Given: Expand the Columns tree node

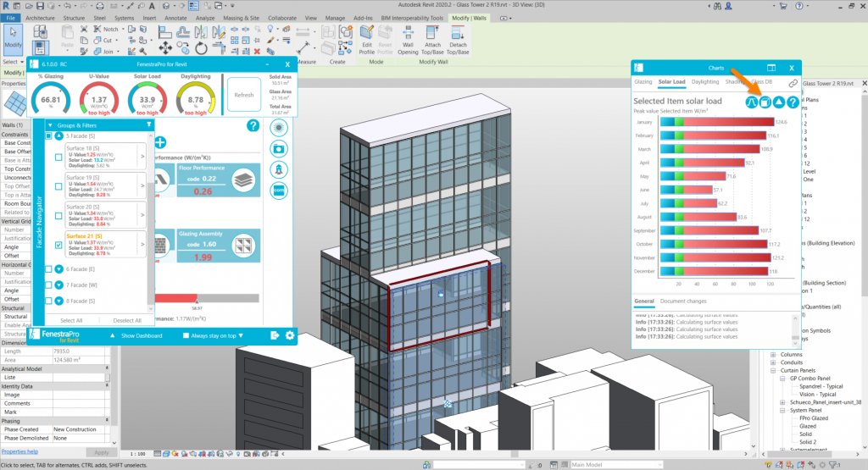Looking at the screenshot, I should (x=773, y=355).
